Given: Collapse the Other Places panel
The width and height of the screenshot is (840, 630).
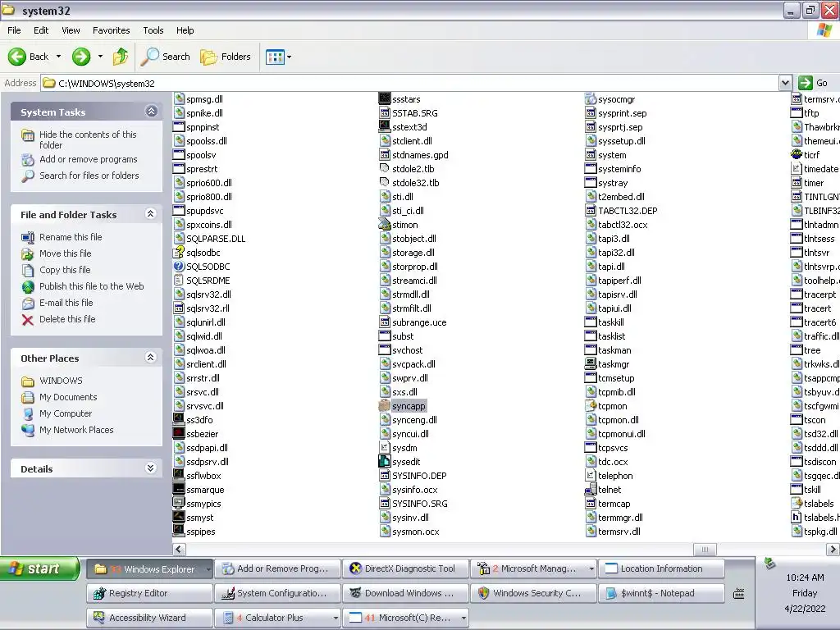Looking at the screenshot, I should pos(151,358).
